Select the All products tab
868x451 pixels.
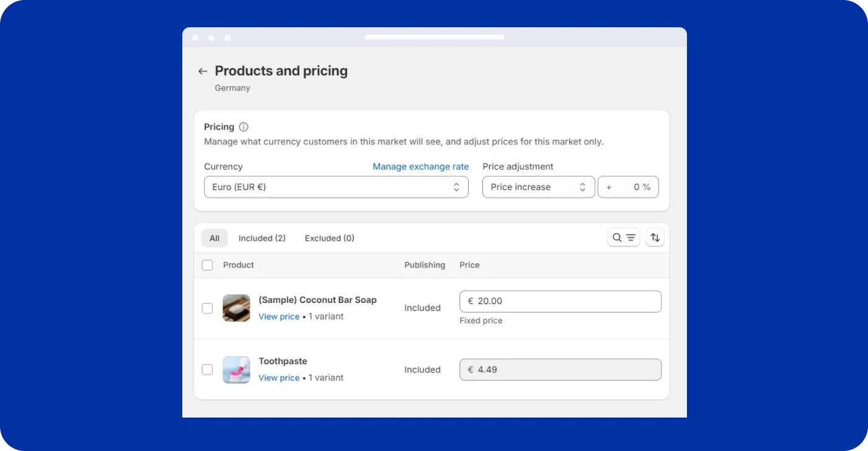click(214, 238)
